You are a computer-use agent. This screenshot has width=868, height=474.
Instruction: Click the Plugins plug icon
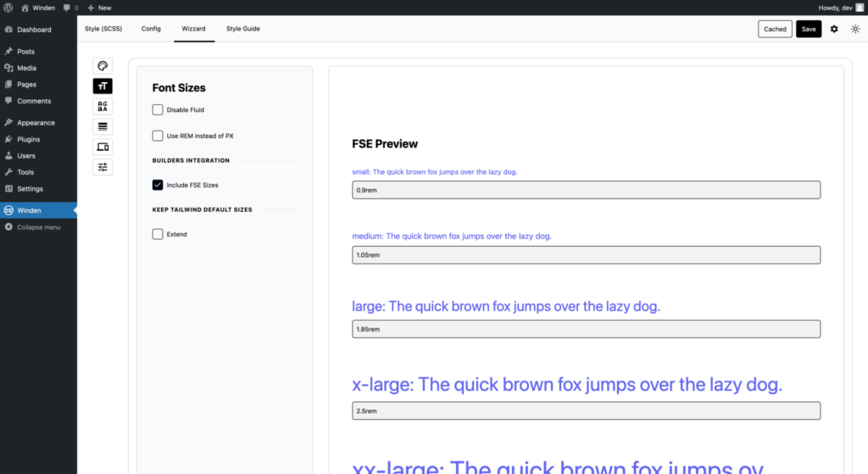tap(8, 139)
